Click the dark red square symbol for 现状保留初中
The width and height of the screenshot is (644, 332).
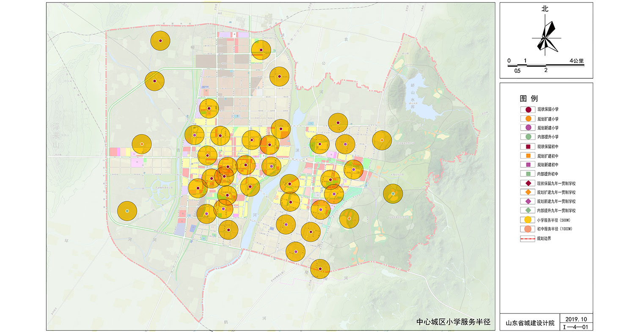tap(528, 146)
